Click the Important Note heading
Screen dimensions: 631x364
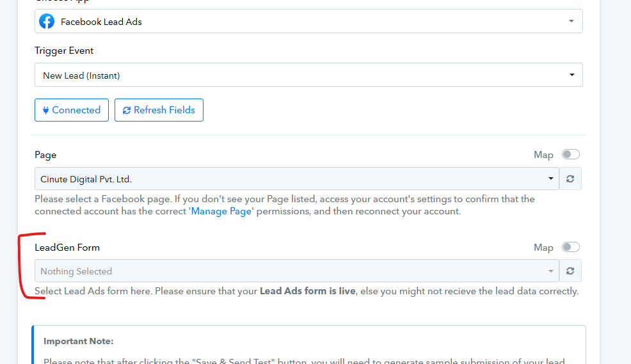(79, 341)
